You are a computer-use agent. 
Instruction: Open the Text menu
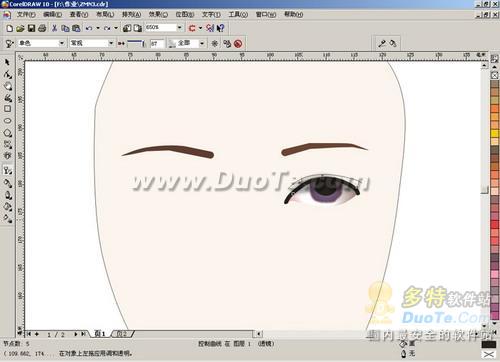pos(211,14)
